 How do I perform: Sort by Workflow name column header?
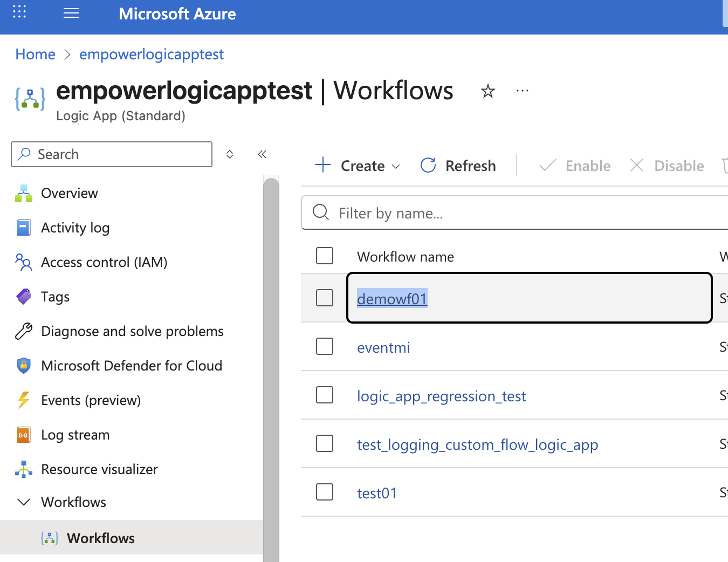406,257
